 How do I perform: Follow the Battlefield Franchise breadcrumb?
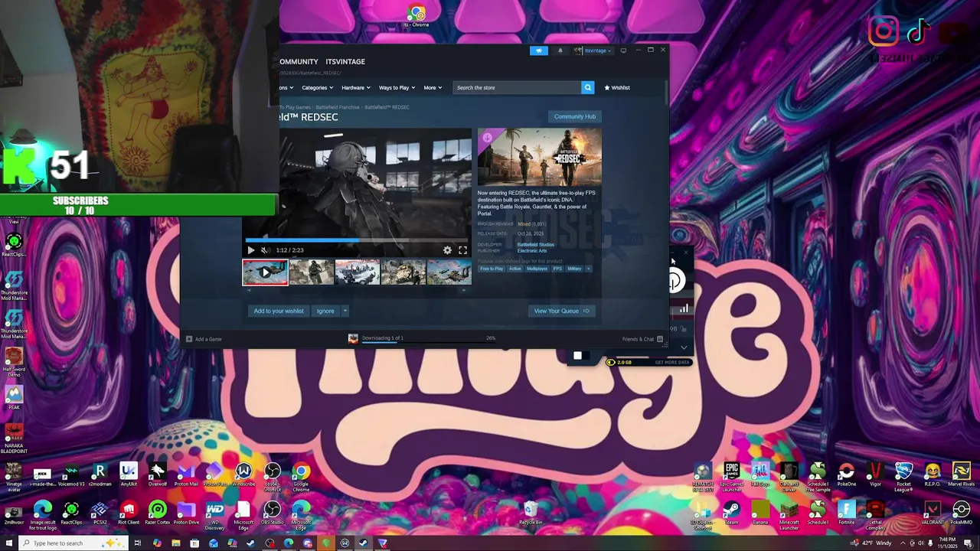(338, 107)
